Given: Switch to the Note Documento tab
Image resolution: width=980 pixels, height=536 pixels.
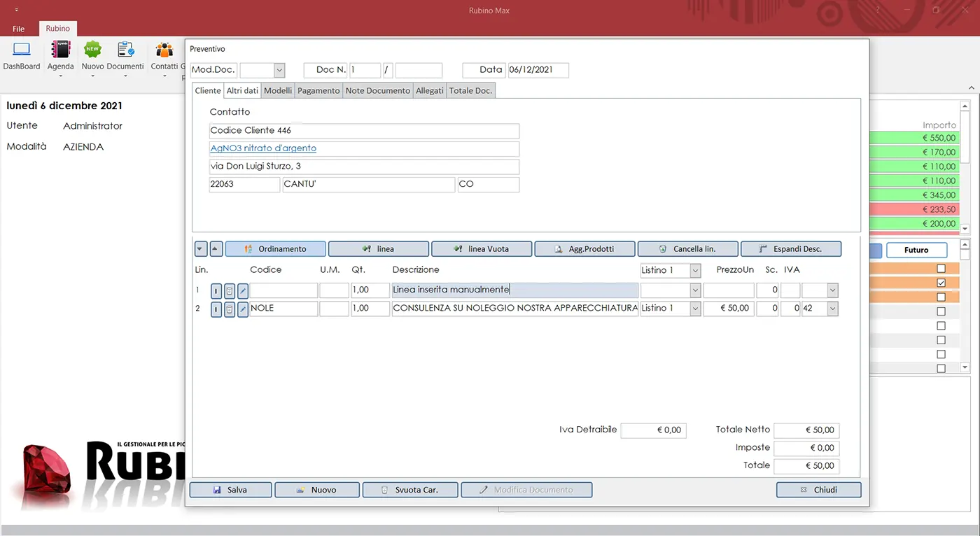Looking at the screenshot, I should click(x=378, y=90).
